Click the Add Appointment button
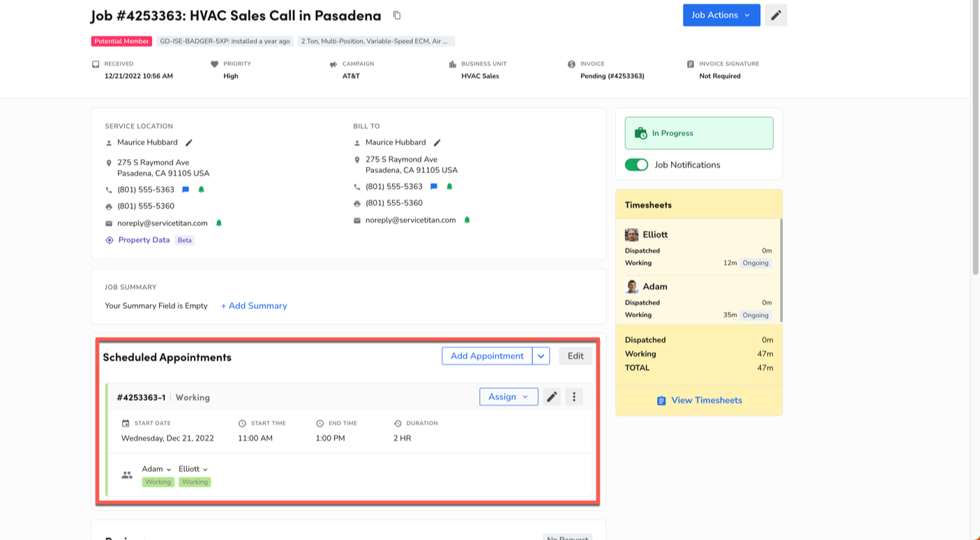This screenshot has height=540, width=980. coord(487,356)
